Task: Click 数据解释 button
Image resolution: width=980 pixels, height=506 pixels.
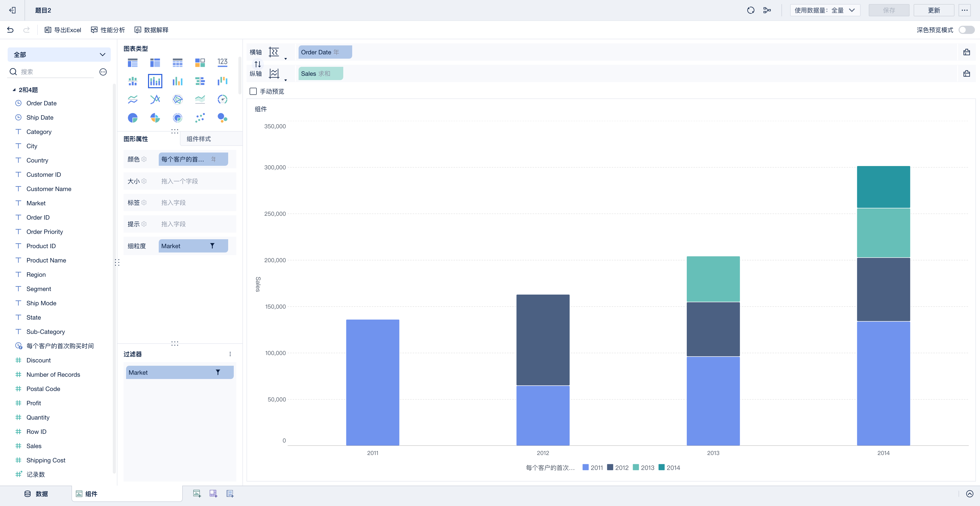Action: [151, 30]
